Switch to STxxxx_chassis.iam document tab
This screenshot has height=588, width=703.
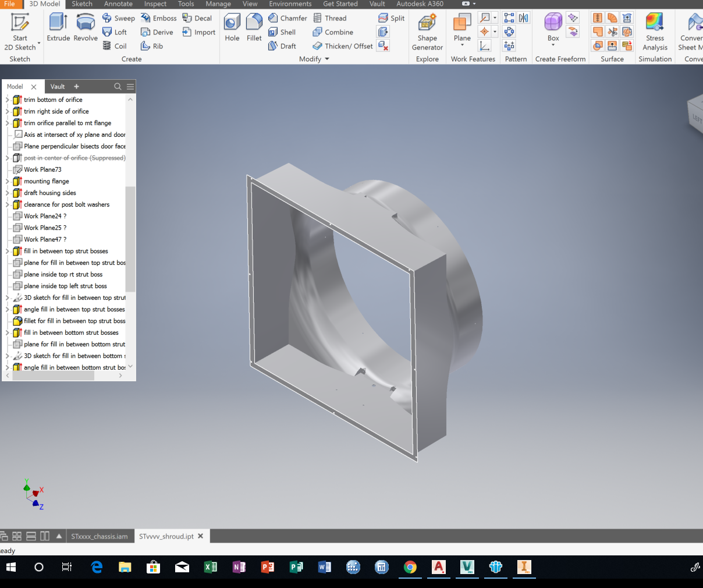[x=100, y=536]
